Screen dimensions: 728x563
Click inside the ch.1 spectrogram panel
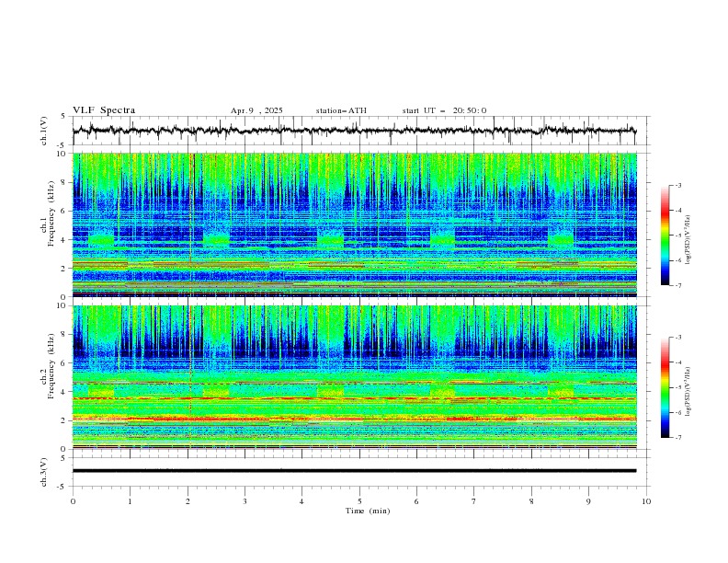click(355, 224)
